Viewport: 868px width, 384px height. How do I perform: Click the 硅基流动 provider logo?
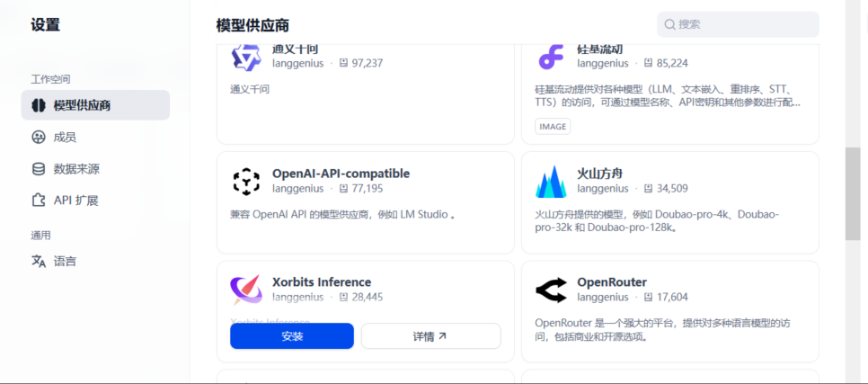tap(551, 57)
